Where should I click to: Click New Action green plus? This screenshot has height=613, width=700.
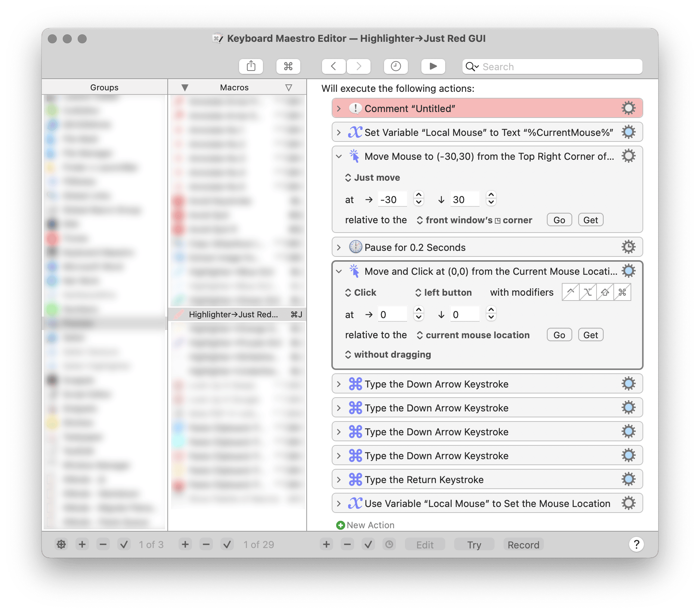pyautogui.click(x=340, y=525)
